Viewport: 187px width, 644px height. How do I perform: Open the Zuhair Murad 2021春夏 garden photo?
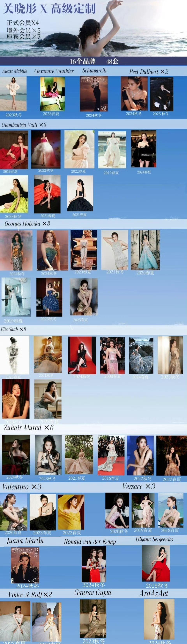click(79, 454)
